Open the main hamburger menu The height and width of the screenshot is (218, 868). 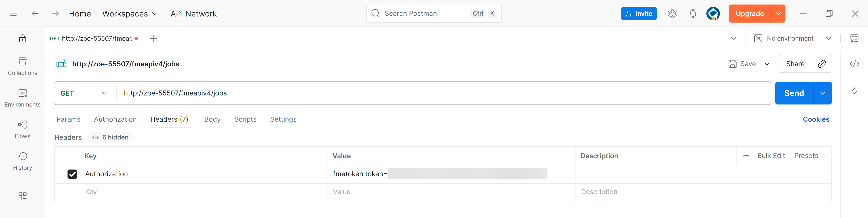point(13,14)
